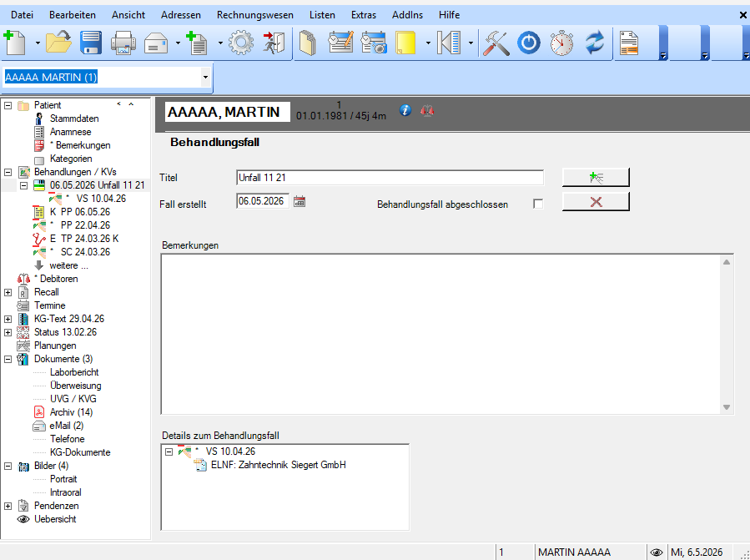The image size is (750, 560).
Task: Click the blue info icon beside patient name
Action: [x=405, y=110]
